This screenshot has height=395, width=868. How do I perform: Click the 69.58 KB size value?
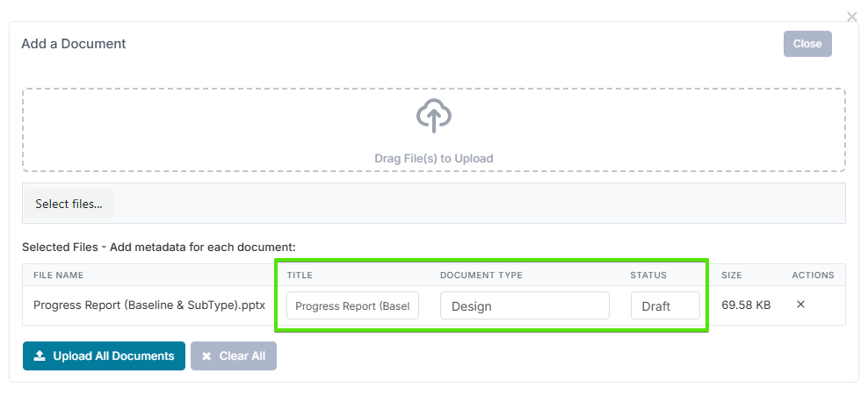(x=746, y=305)
